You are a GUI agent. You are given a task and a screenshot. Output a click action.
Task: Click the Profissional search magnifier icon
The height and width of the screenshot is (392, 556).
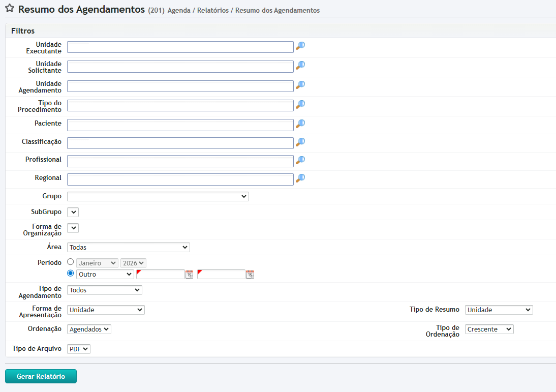tap(300, 160)
